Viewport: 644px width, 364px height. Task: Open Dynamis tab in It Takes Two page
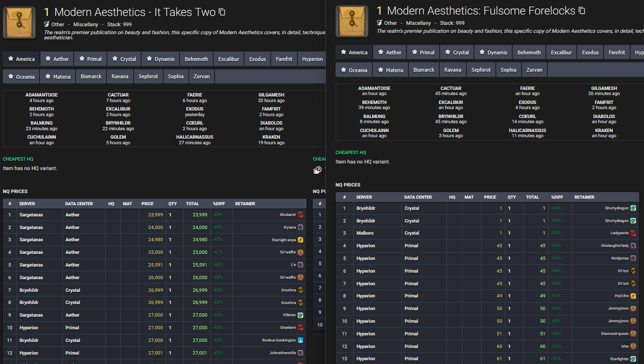click(160, 59)
